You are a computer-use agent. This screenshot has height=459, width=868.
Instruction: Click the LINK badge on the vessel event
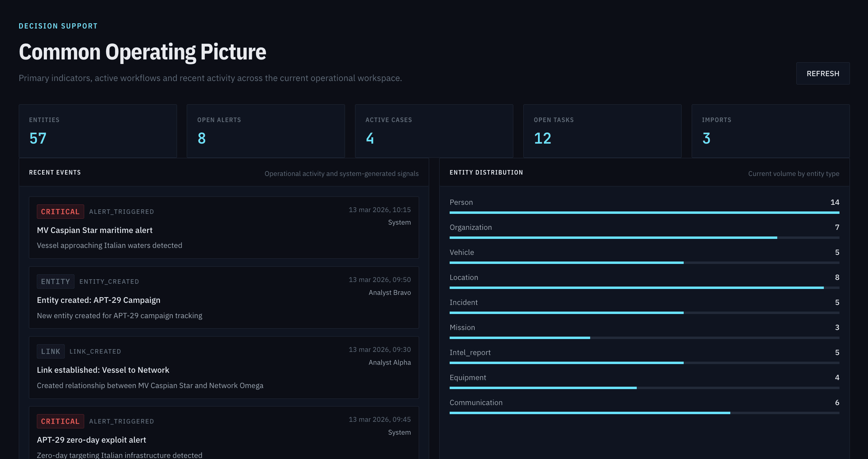click(x=50, y=351)
